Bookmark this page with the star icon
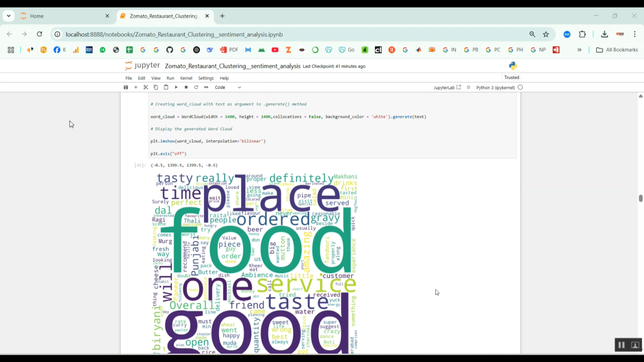This screenshot has width=644, height=362. (546, 34)
